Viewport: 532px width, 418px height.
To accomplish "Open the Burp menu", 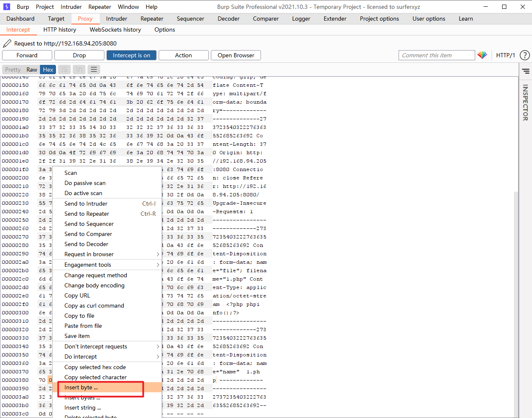I will [x=23, y=7].
